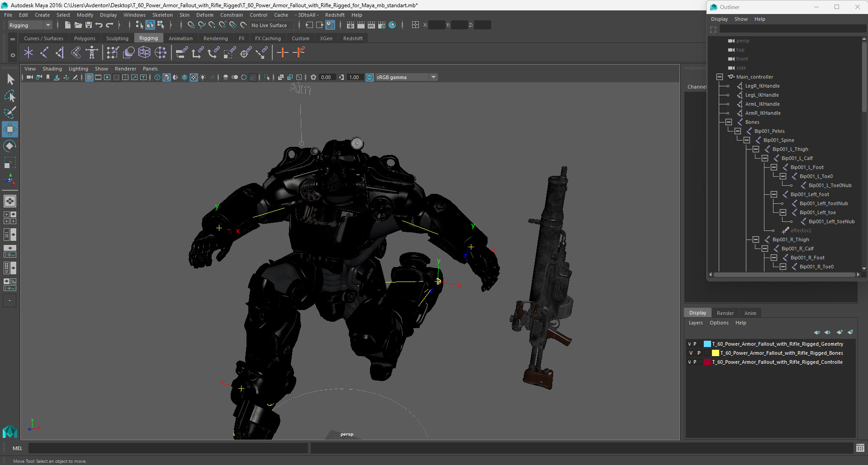
Task: Choose the Scale tool
Action: (x=10, y=162)
